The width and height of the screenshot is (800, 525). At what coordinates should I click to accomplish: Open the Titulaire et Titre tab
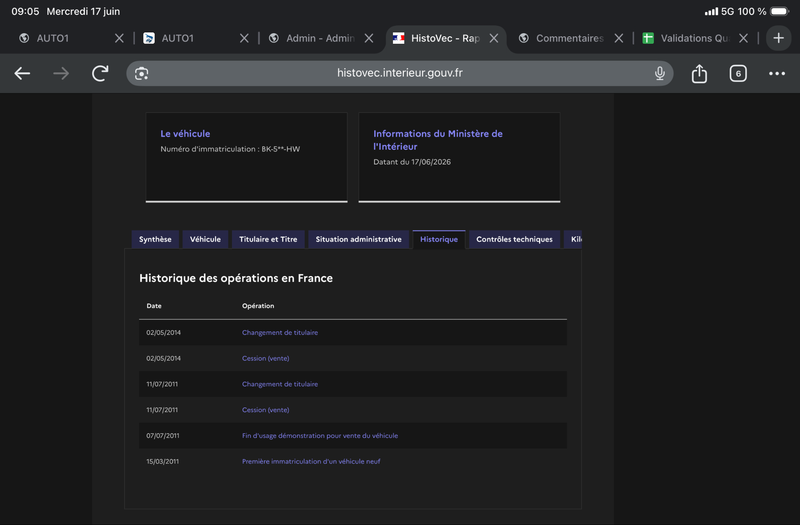268,239
